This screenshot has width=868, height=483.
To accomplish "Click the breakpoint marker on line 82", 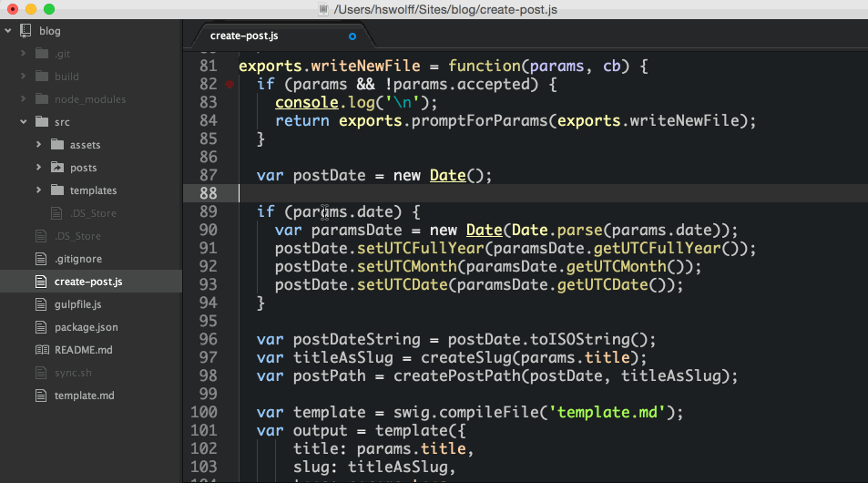I will coord(229,84).
